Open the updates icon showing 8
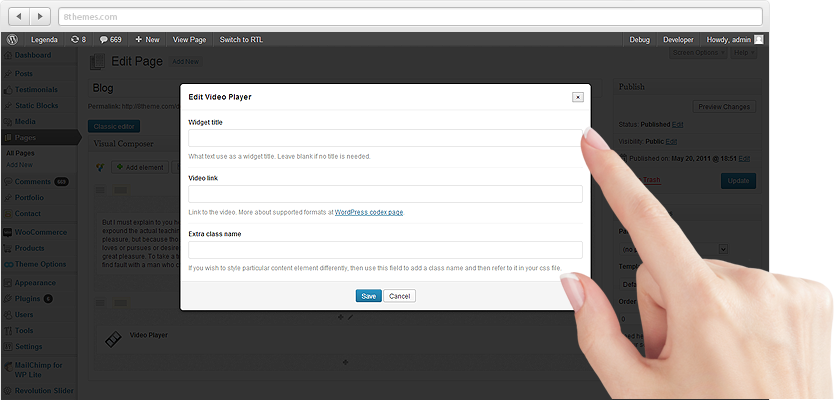This screenshot has width=834, height=400. click(77, 39)
